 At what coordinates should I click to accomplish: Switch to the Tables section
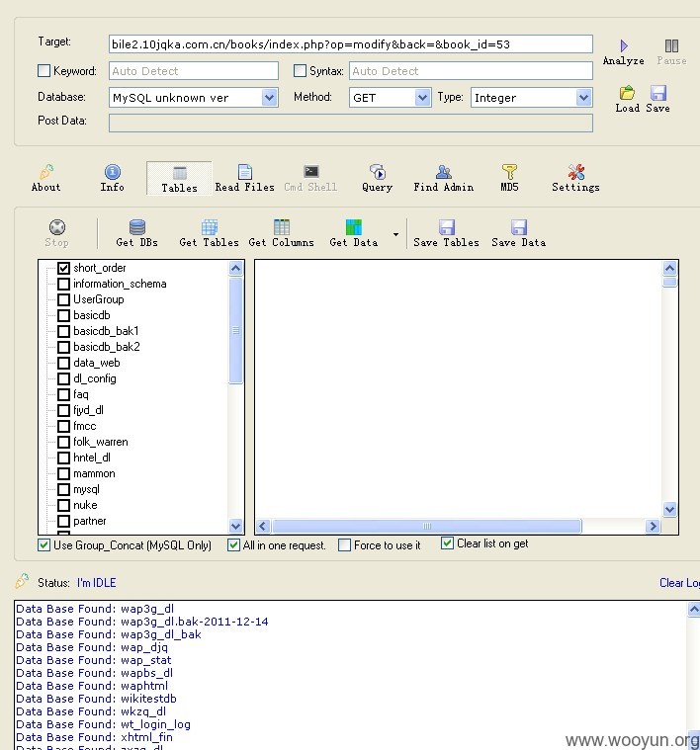click(x=179, y=178)
